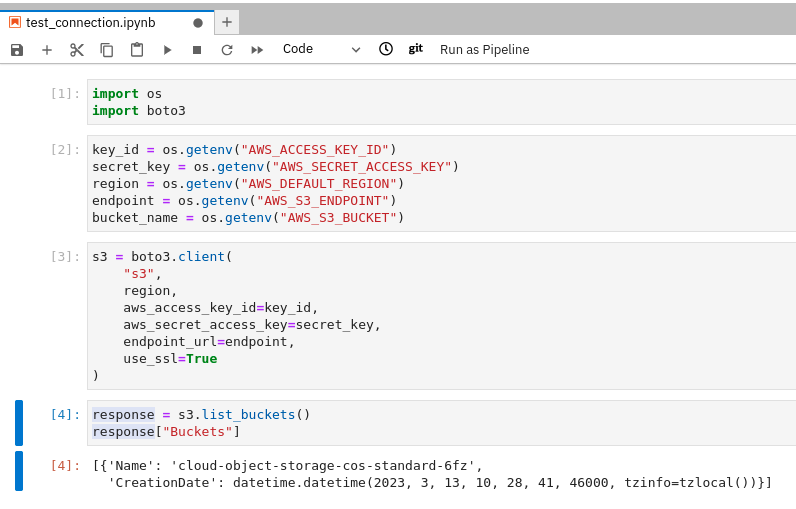Restart kernel and run all cells
Image resolution: width=796 pixels, height=509 pixels.
tap(257, 50)
